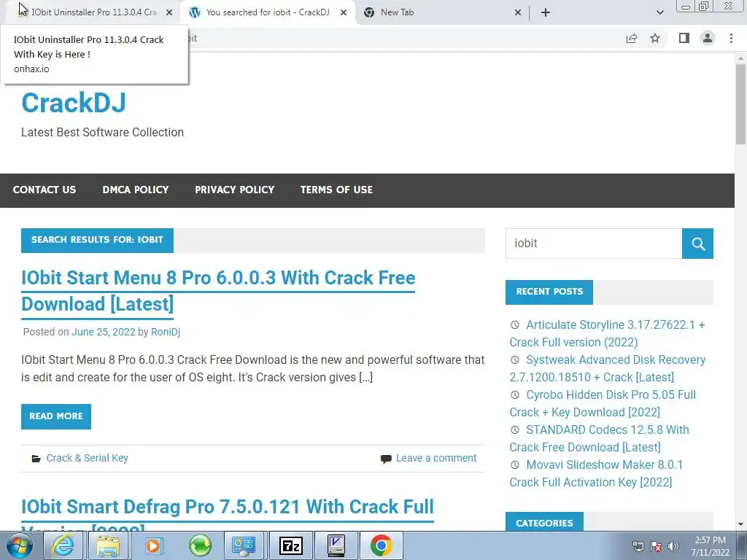
Task: Open the side panel icon
Action: tap(684, 38)
